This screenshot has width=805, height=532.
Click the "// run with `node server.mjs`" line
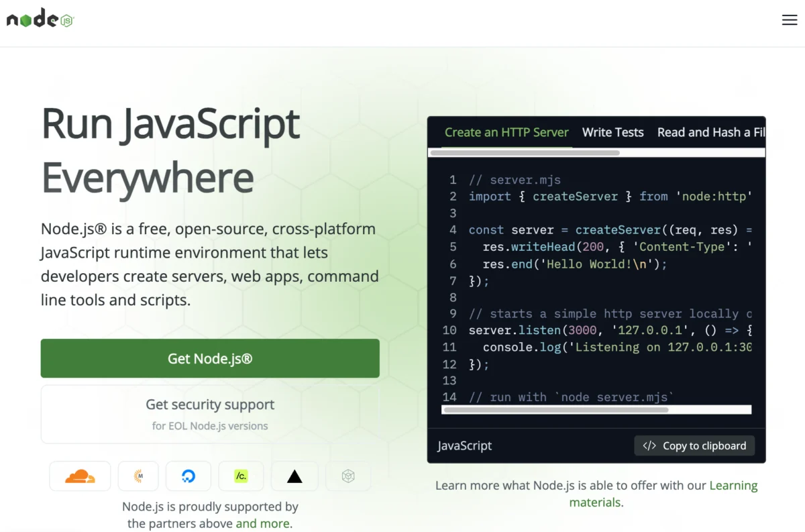pos(571,397)
